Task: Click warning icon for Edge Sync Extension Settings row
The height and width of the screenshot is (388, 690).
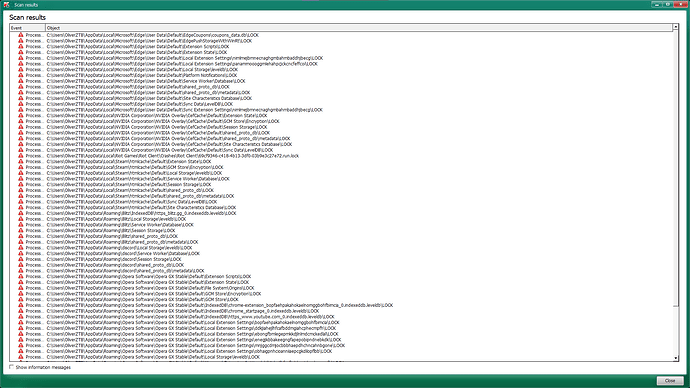Action: point(21,110)
